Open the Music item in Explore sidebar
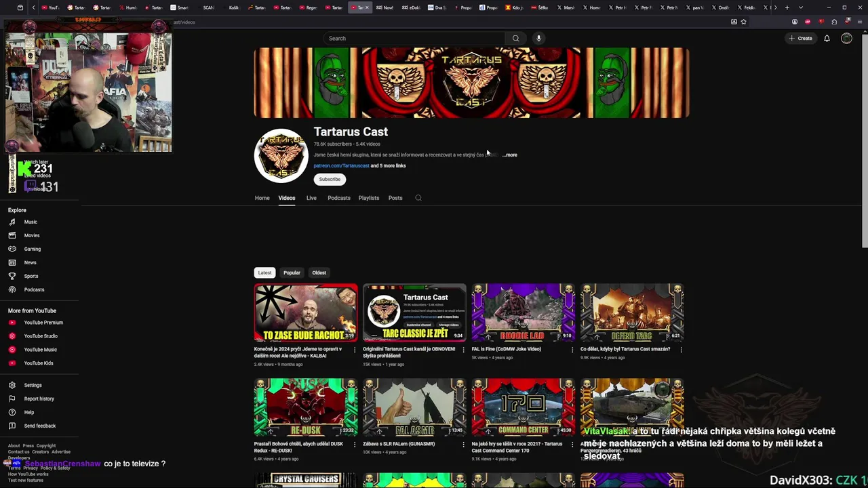The height and width of the screenshot is (488, 868). (x=31, y=222)
